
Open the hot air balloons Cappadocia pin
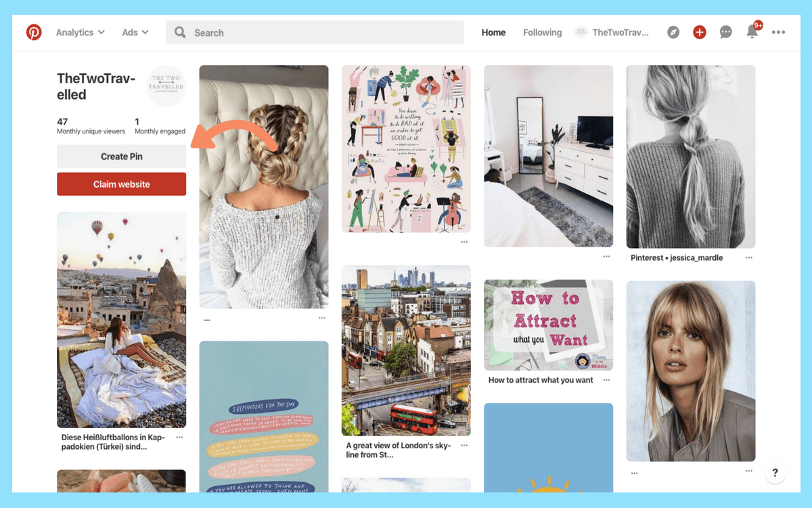pos(121,320)
